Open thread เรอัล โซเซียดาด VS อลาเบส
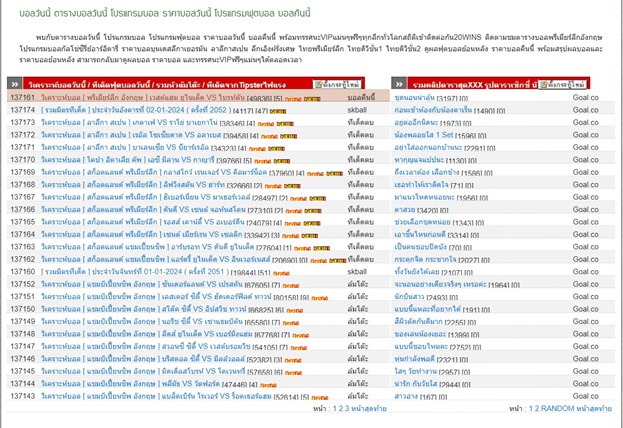The width and height of the screenshot is (623, 428). [131, 135]
